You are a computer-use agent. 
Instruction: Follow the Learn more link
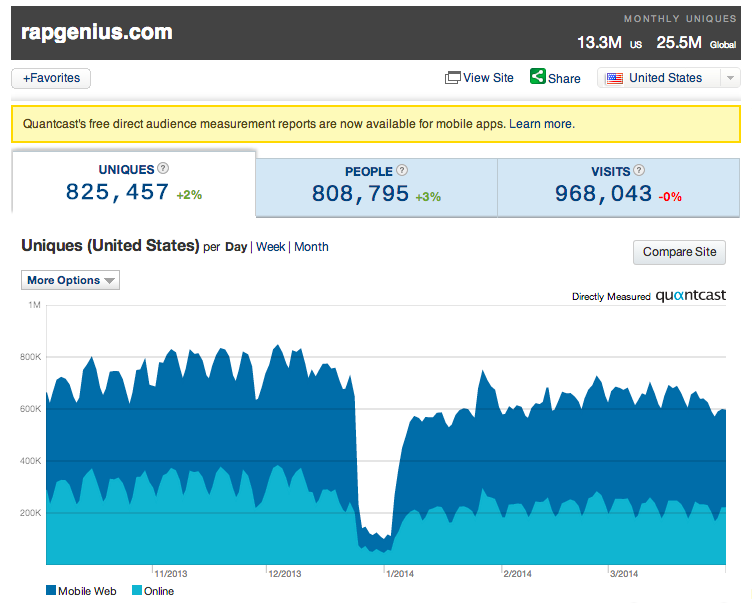(x=541, y=124)
